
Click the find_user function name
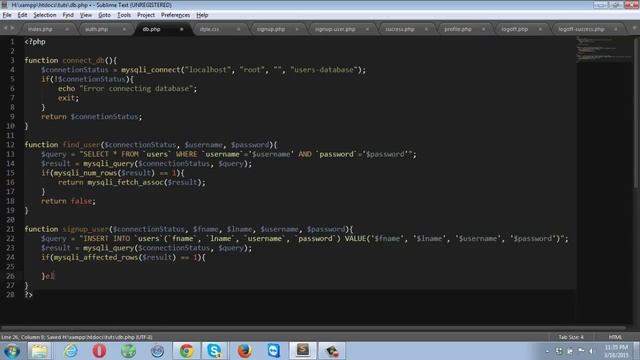[x=81, y=145]
